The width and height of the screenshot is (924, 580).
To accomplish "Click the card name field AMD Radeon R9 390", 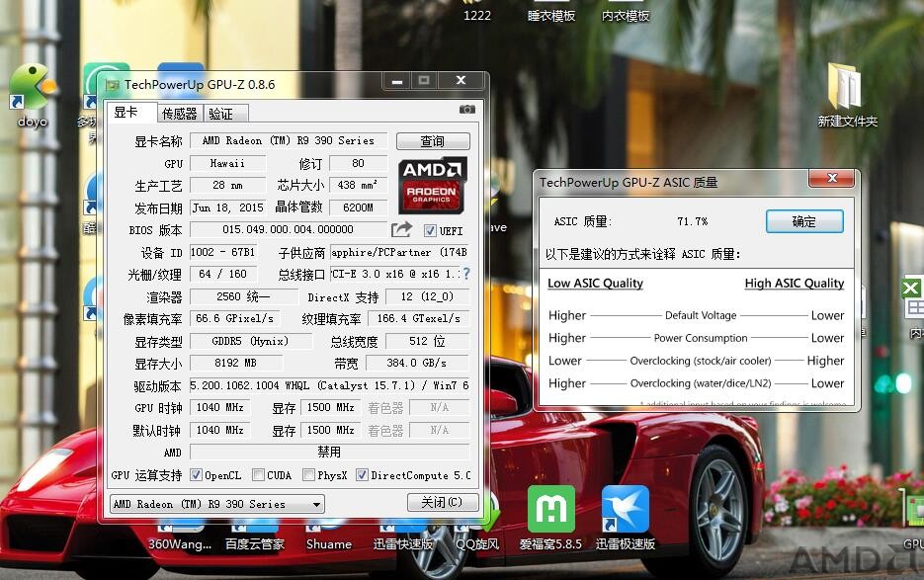I will point(289,141).
